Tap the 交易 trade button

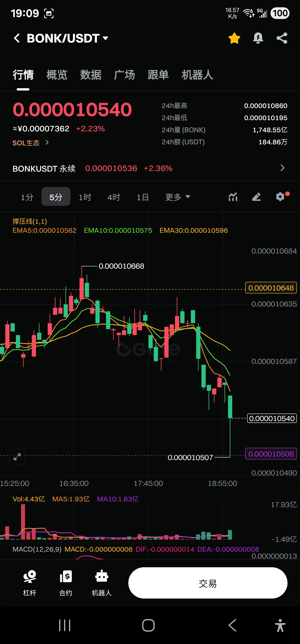pos(208,583)
